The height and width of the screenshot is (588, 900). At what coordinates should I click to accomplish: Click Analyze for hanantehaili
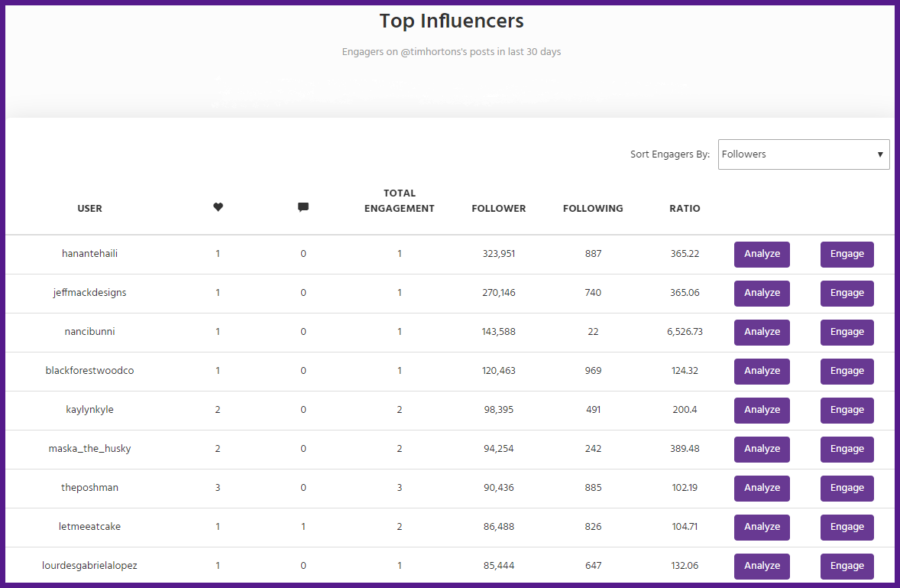761,254
